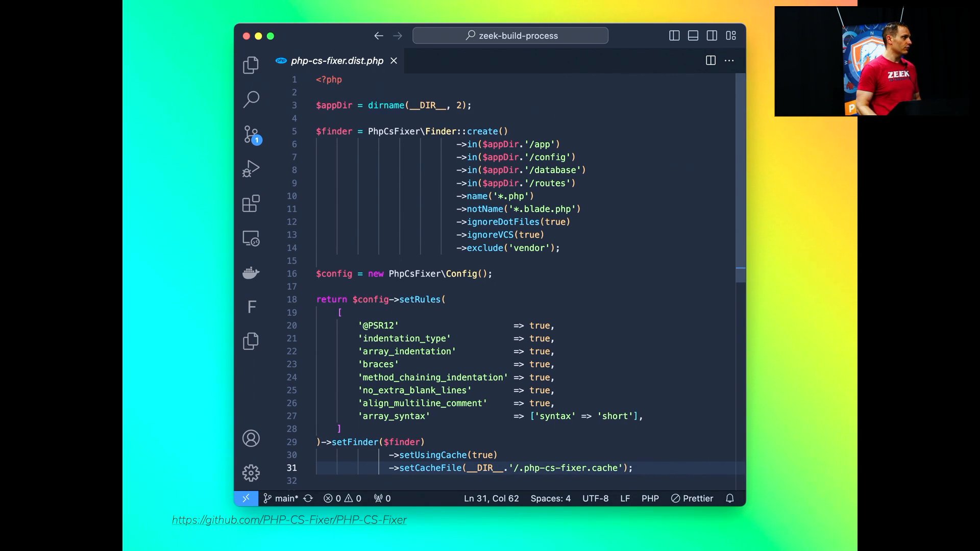Open the Extensions view
The width and height of the screenshot is (980, 551).
251,204
